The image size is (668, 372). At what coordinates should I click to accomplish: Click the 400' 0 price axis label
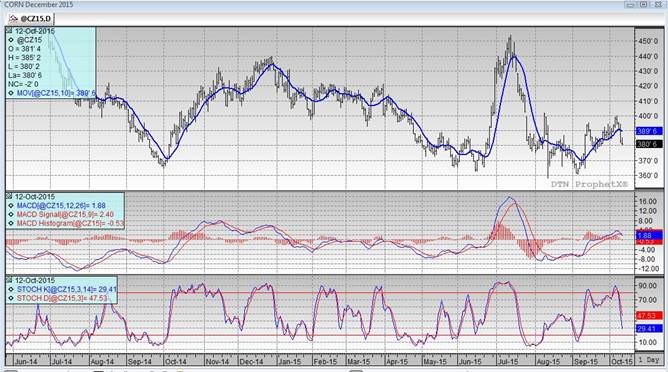pos(649,116)
